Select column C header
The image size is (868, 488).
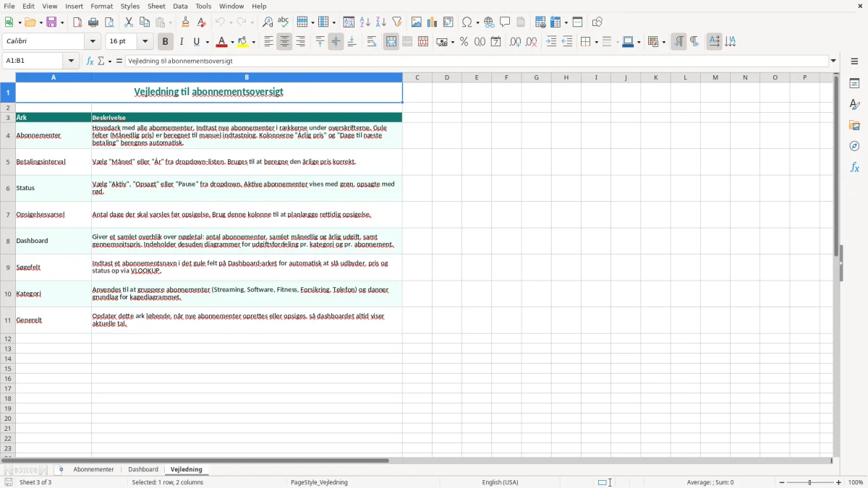tap(417, 77)
